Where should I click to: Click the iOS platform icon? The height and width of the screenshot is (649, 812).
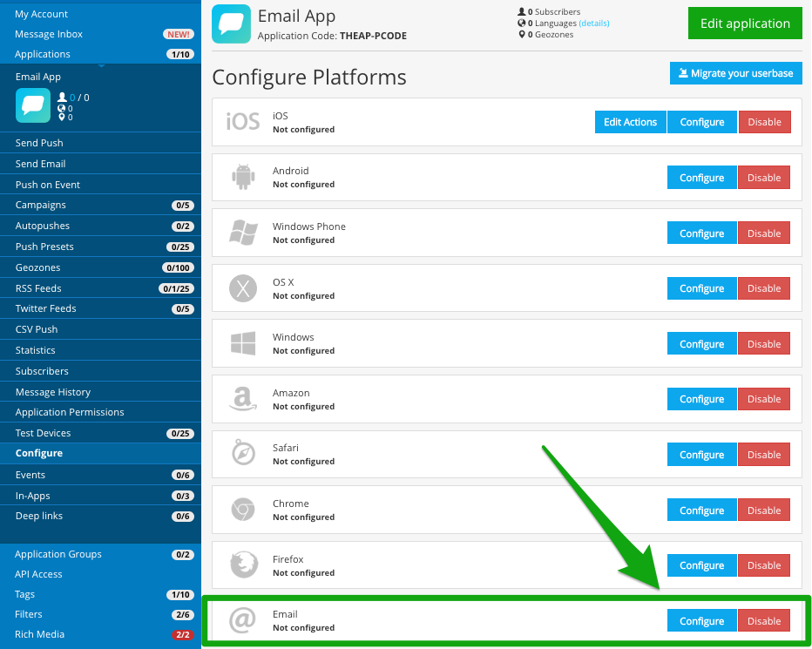(243, 122)
